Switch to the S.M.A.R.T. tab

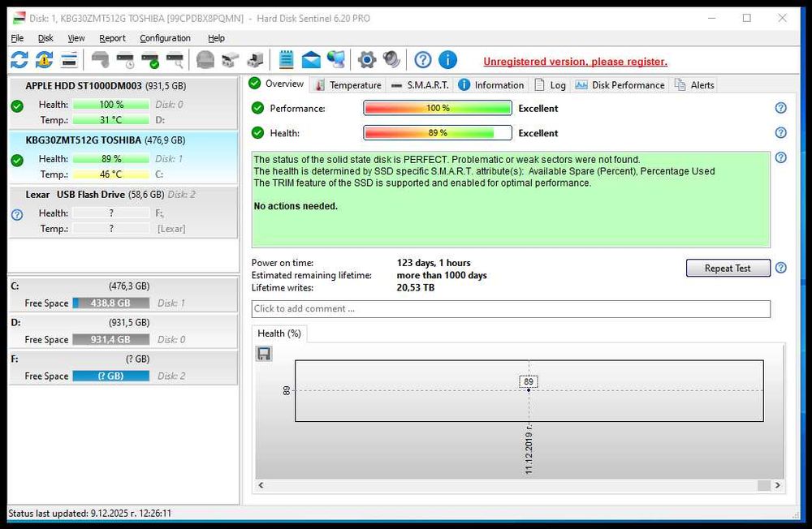point(420,85)
